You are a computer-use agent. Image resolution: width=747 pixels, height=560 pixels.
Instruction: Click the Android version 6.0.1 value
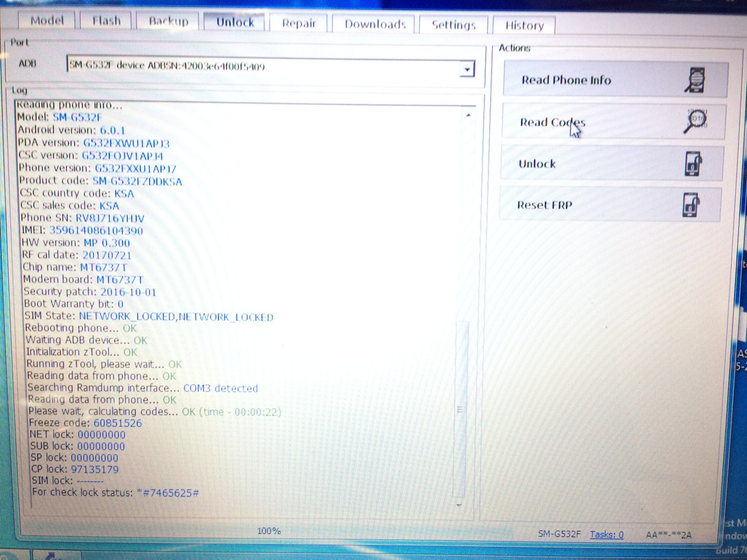pos(113,130)
